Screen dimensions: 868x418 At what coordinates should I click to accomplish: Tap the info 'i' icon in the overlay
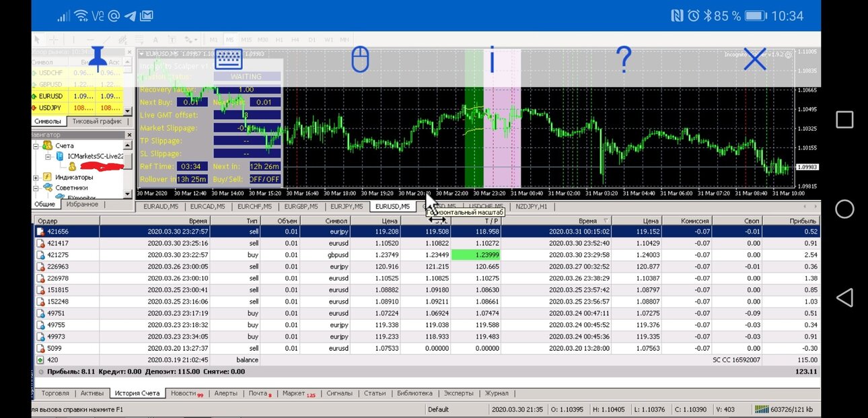pos(492,59)
